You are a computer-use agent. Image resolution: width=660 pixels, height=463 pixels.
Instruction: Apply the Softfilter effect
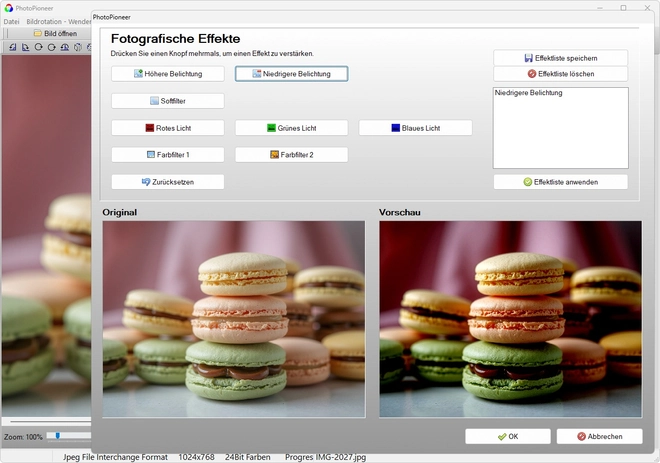(x=168, y=101)
